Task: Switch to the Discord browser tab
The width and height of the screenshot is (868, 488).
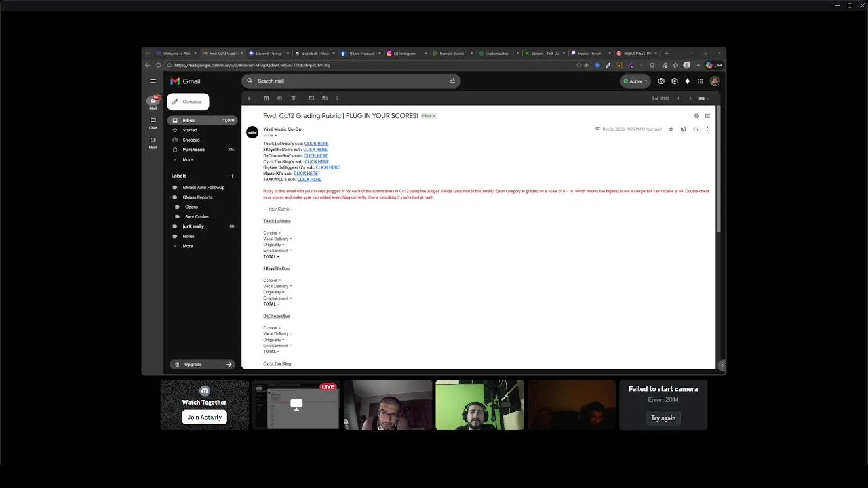Action: (269, 53)
